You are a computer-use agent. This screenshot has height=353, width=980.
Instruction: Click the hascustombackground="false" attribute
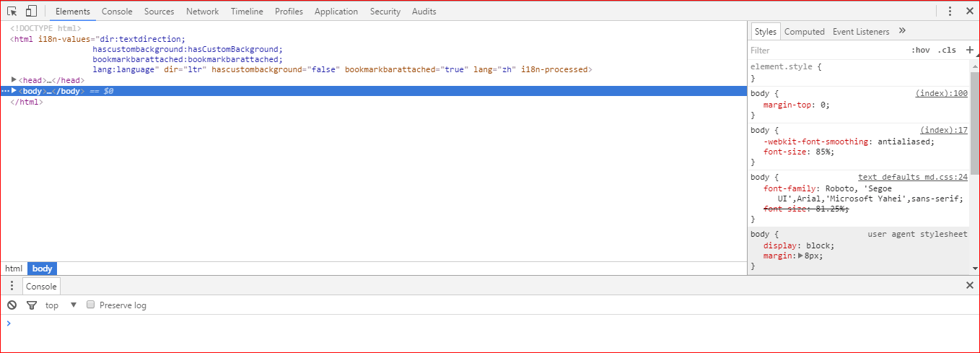276,69
